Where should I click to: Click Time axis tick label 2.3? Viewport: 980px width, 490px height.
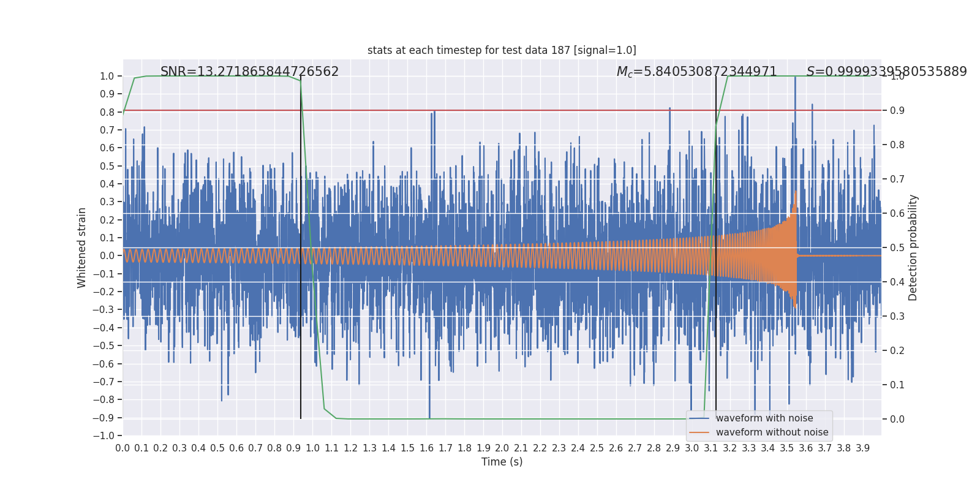tap(559, 448)
